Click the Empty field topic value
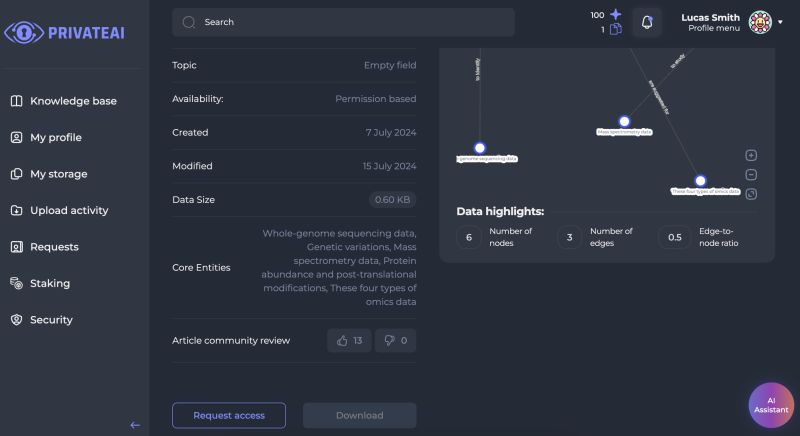 point(390,65)
